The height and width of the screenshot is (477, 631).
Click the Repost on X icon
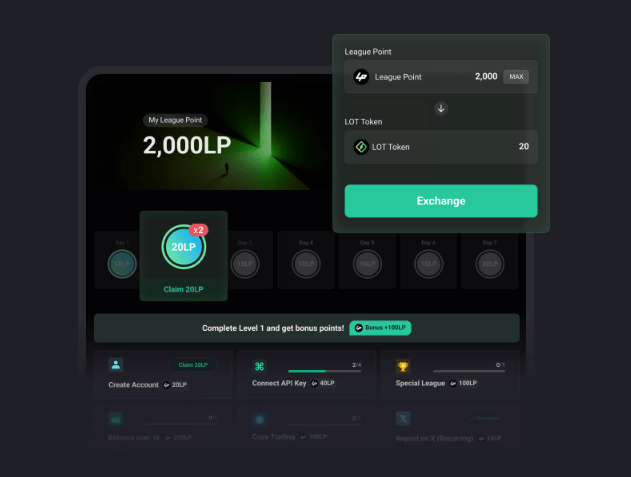click(403, 419)
